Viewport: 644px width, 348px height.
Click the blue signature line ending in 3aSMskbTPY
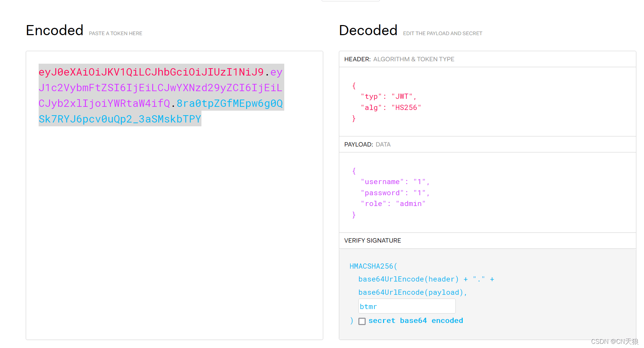120,119
